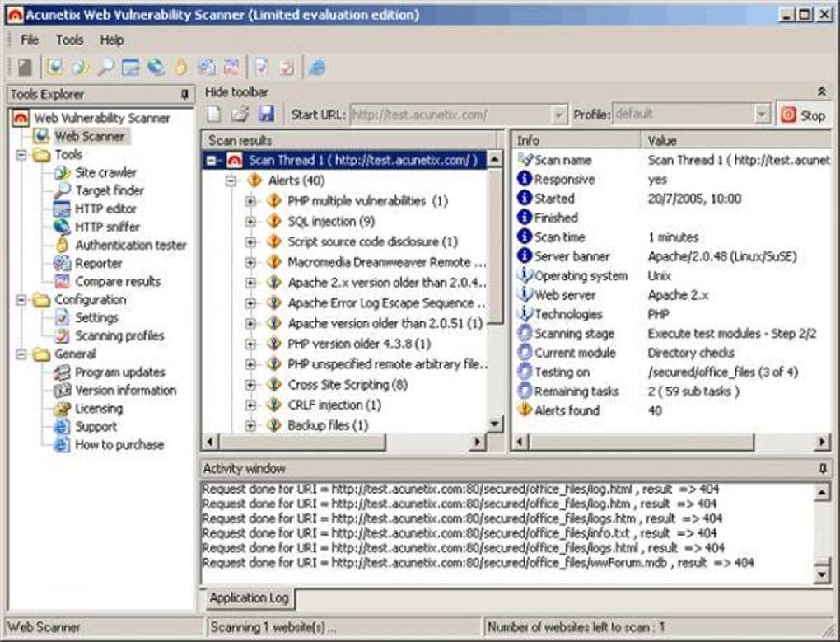The image size is (840, 642).
Task: Click scan results horizontal scrollbar right arrow
Action: [478, 442]
